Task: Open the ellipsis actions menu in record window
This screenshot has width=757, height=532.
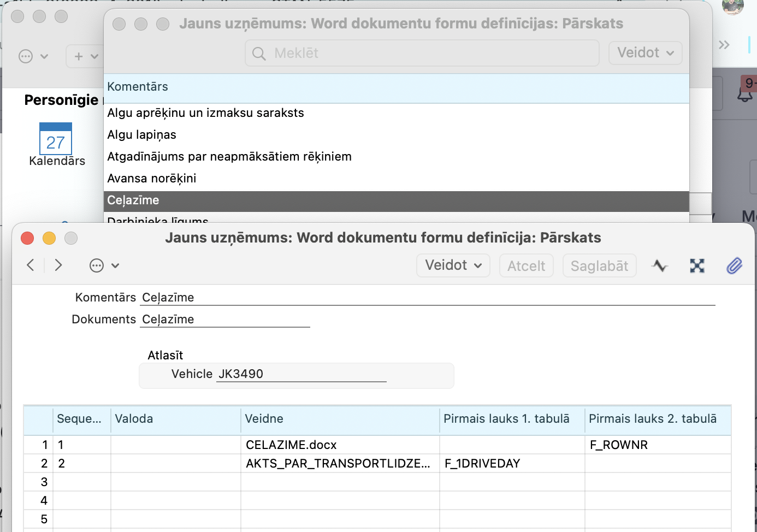Action: tap(103, 266)
